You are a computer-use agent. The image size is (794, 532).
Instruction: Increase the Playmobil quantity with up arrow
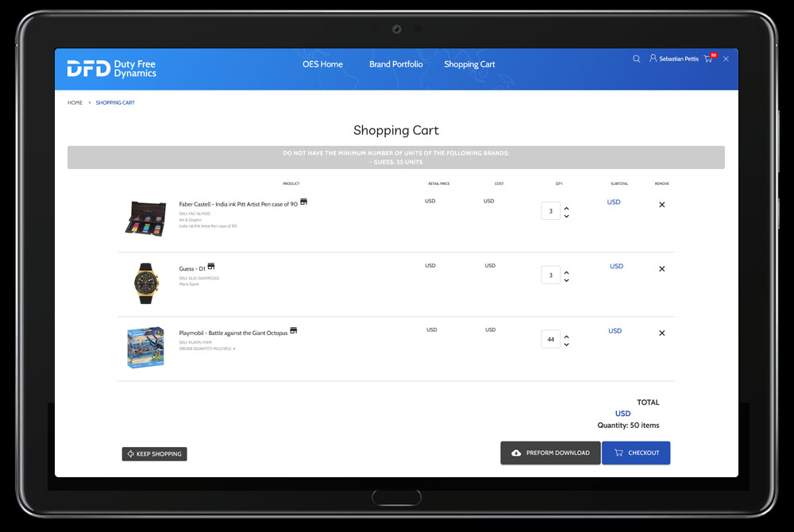(567, 337)
